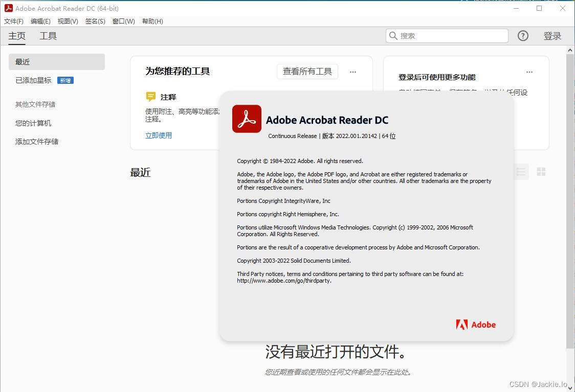575x392 pixels.
Task: Click the 注释 tool label
Action: [x=168, y=97]
